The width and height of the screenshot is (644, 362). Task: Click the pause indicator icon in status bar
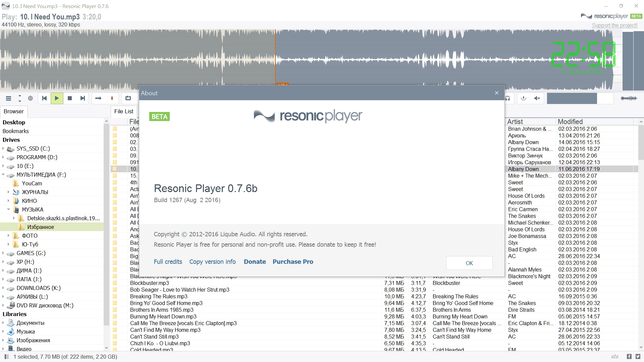coord(6,357)
